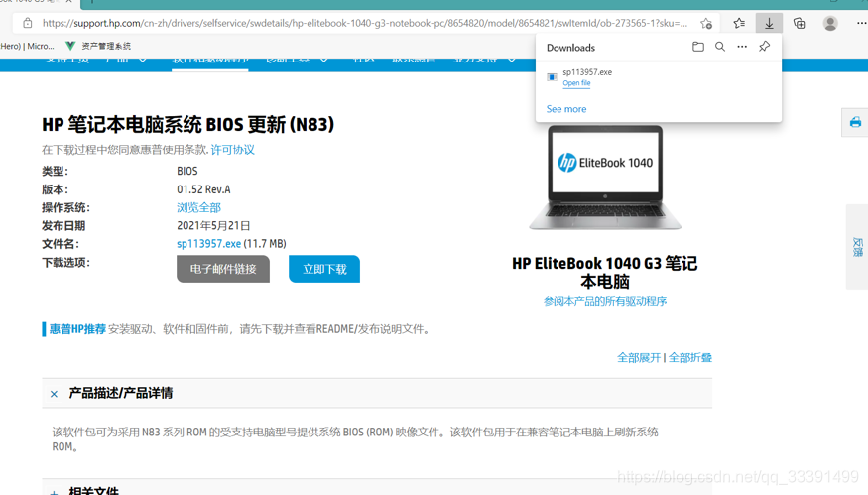This screenshot has width=868, height=495.
Task: Click the HP 笔记本电脑系统 BIOS 更新 heading
Action: (188, 125)
